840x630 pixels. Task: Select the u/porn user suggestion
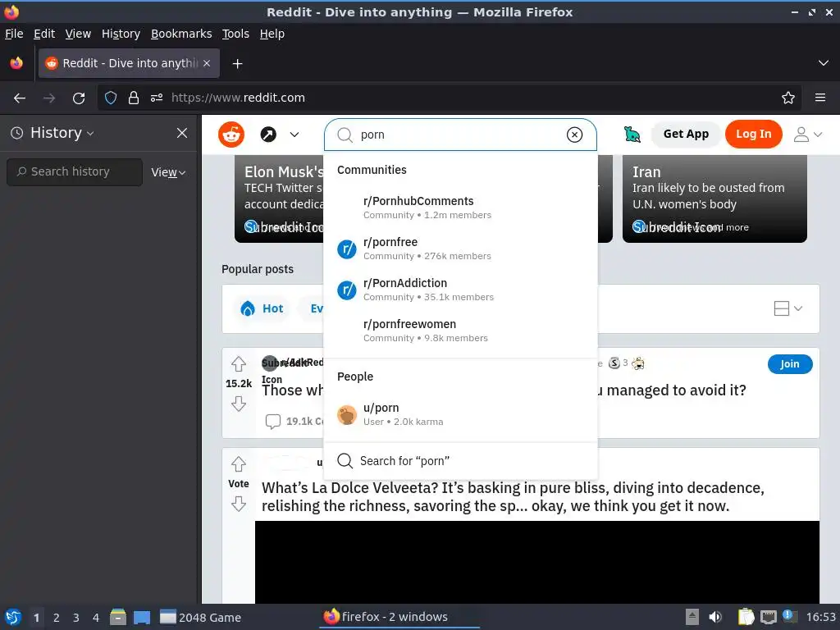pyautogui.click(x=460, y=414)
